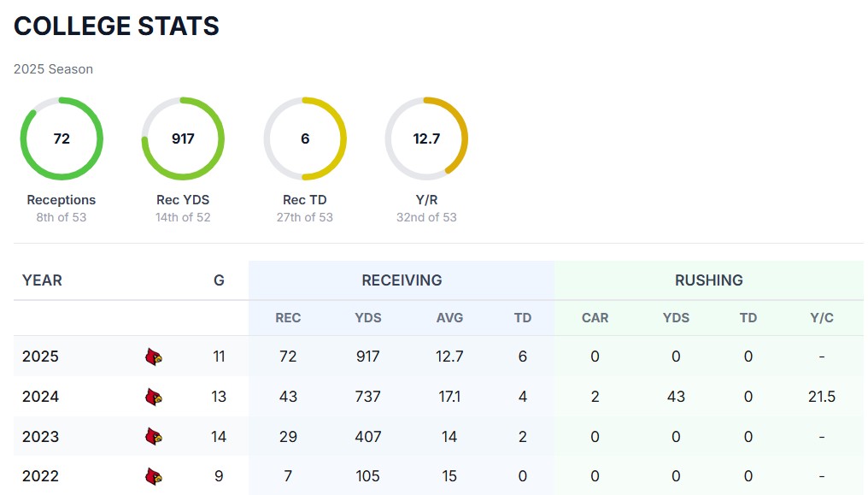Click the YEAR column header

[x=42, y=280]
